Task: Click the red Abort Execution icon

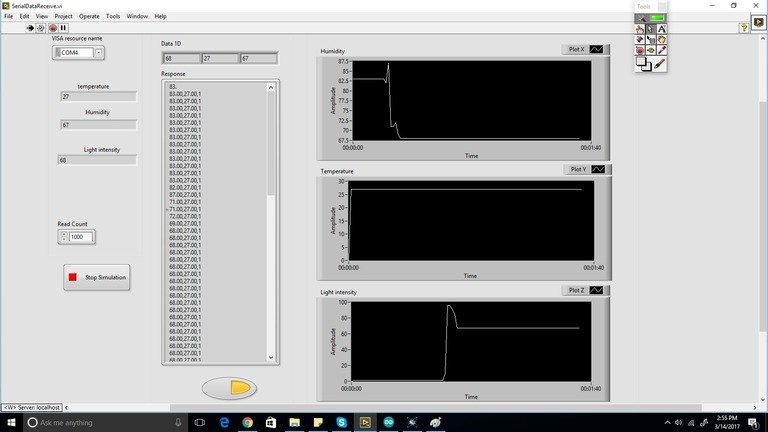Action: coord(53,28)
